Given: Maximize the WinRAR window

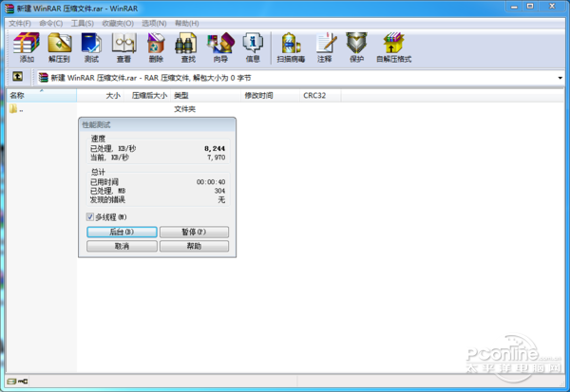Looking at the screenshot, I should coord(530,7).
